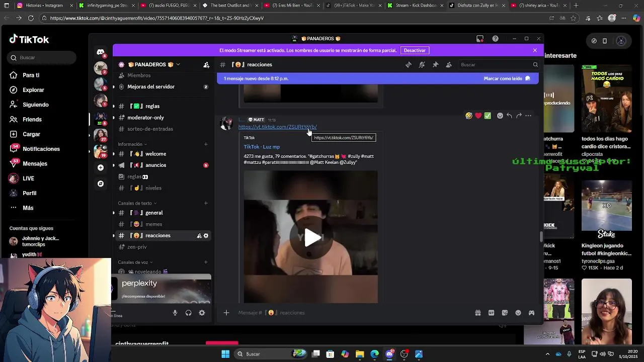Add channel to Canales de voz
644x362 pixels.
(206, 262)
